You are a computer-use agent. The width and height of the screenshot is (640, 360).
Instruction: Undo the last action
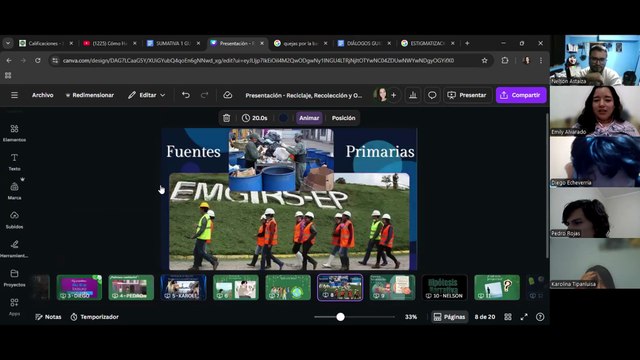point(186,95)
